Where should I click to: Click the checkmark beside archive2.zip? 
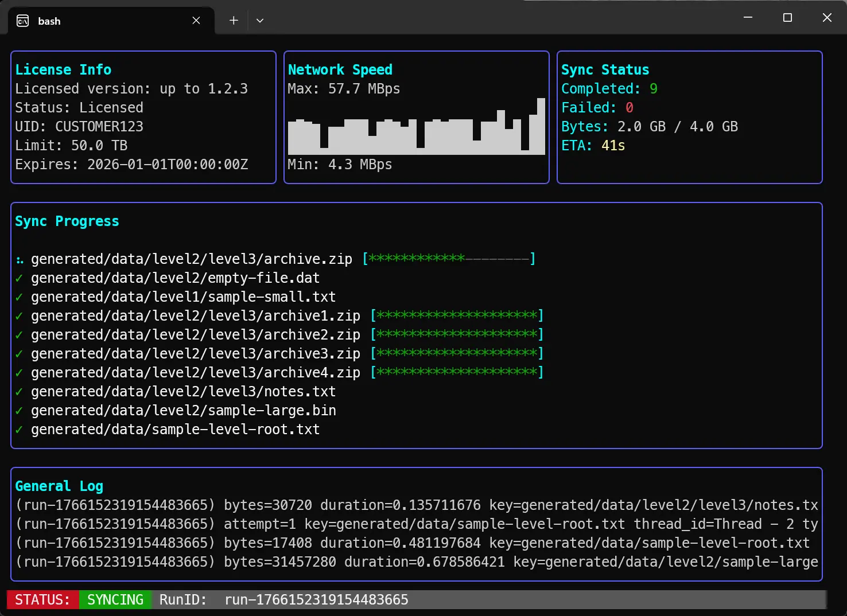click(20, 335)
